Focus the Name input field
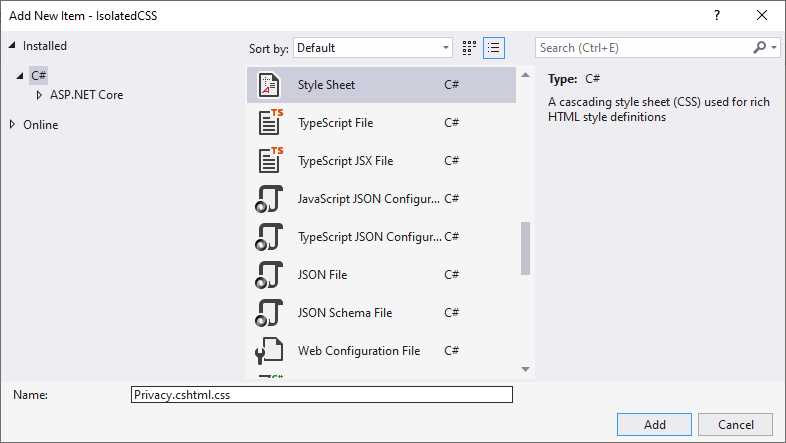Screen dimensions: 786x443 (322, 394)
